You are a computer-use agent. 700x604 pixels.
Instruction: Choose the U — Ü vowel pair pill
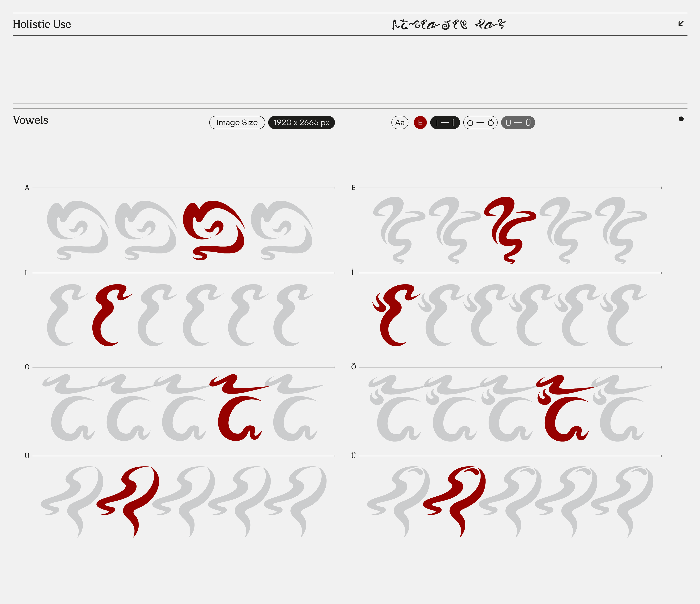coord(518,122)
